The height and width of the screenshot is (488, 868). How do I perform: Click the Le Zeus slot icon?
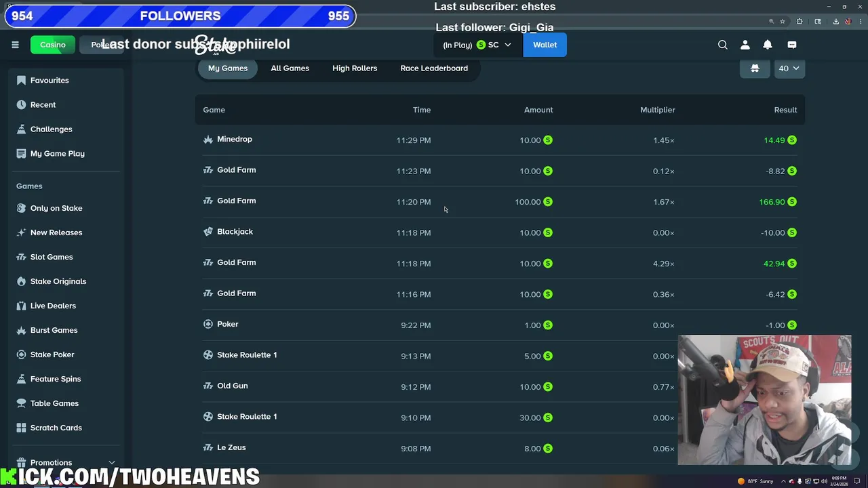tap(208, 447)
